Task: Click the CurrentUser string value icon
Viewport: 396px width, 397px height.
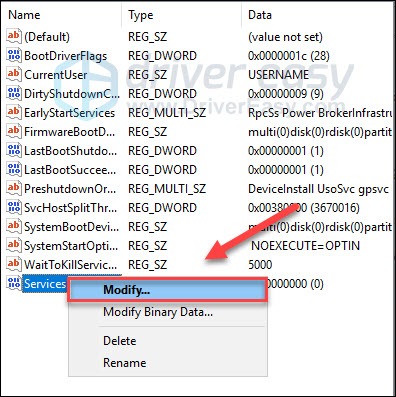Action: coord(14,74)
